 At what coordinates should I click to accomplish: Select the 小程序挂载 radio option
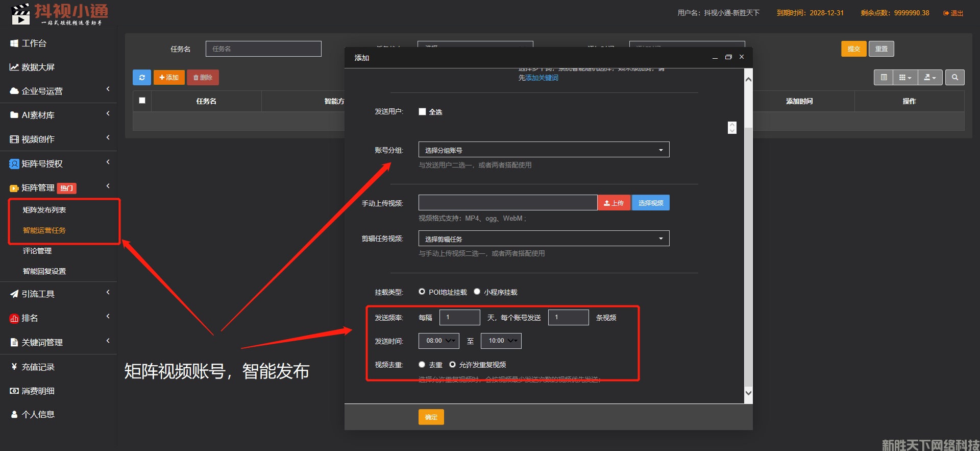(x=477, y=292)
